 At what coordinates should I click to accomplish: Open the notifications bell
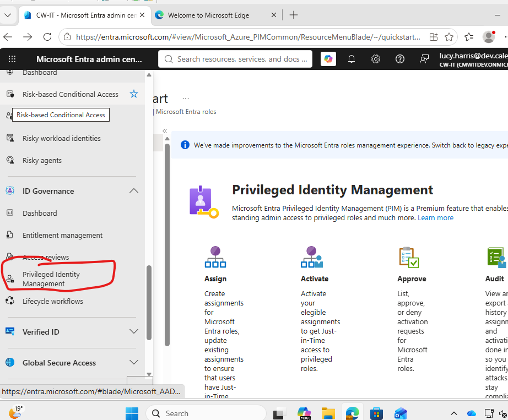(352, 59)
